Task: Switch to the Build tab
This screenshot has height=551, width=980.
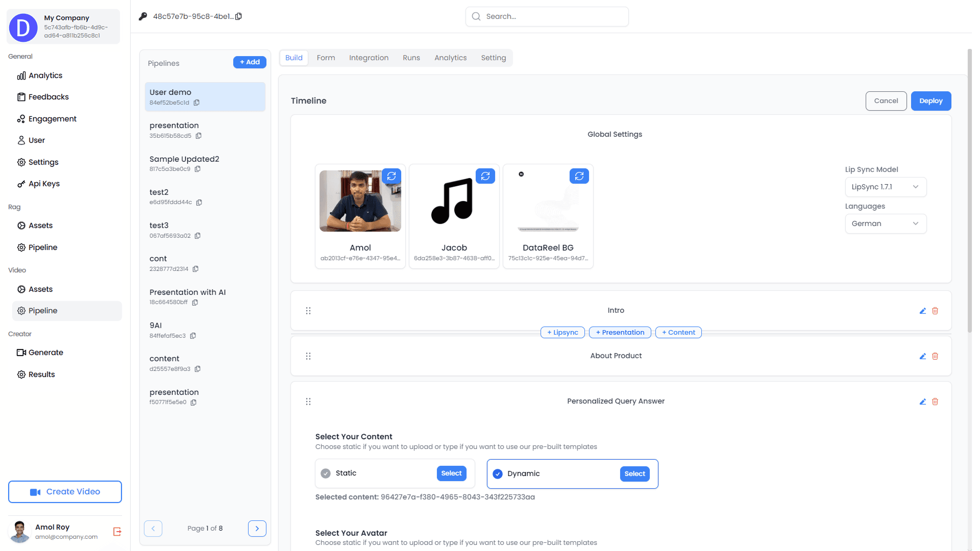Action: point(294,58)
